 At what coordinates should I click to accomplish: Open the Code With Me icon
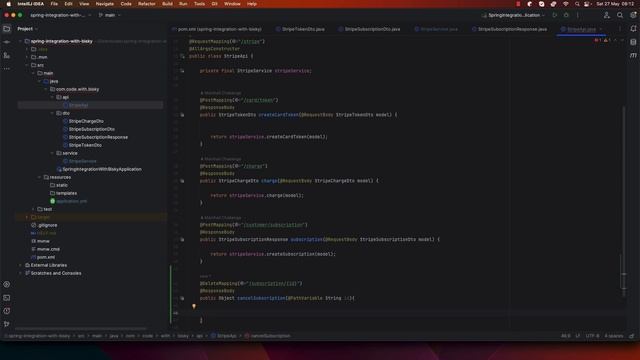(x=607, y=15)
